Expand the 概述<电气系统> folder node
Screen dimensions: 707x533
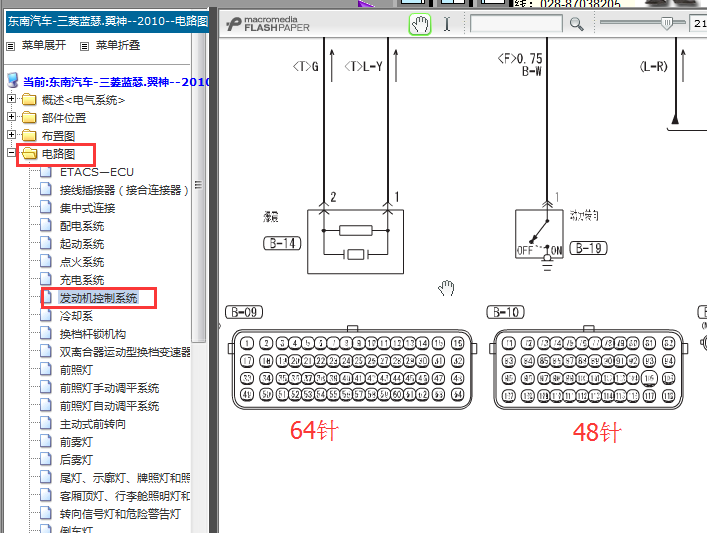11,99
